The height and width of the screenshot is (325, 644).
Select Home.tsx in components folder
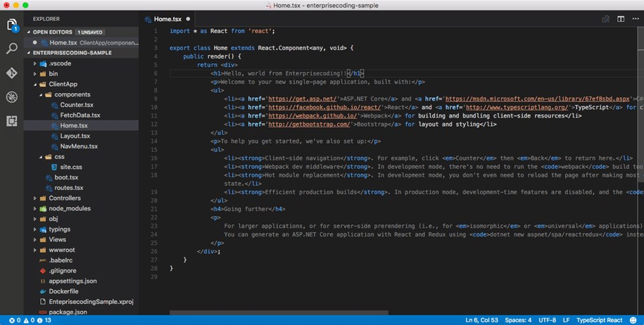[x=74, y=125]
